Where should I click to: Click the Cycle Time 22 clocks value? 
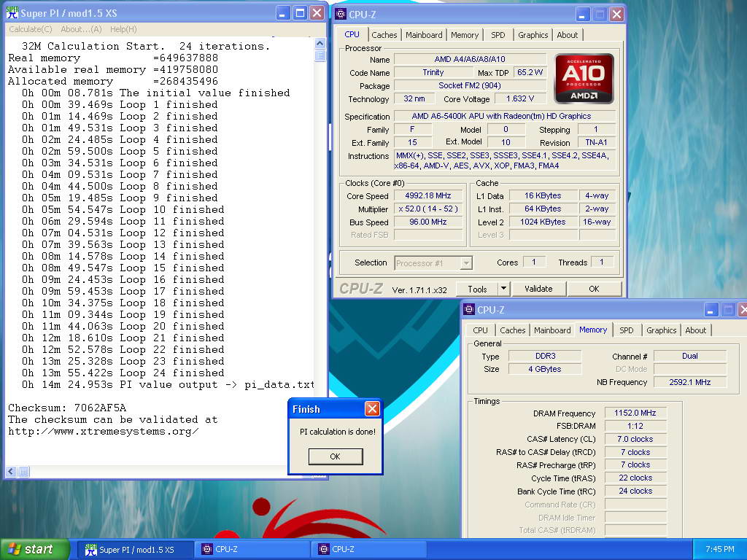click(x=635, y=478)
